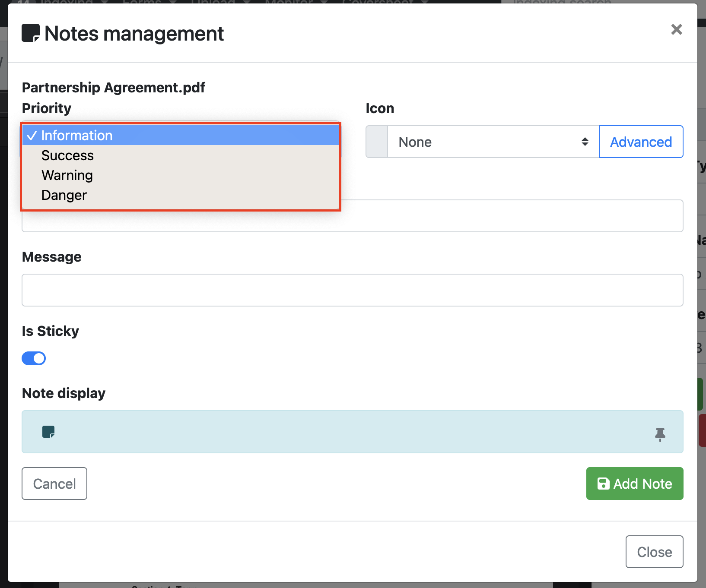Click the light blue Note display preview
The image size is (706, 588).
[352, 432]
